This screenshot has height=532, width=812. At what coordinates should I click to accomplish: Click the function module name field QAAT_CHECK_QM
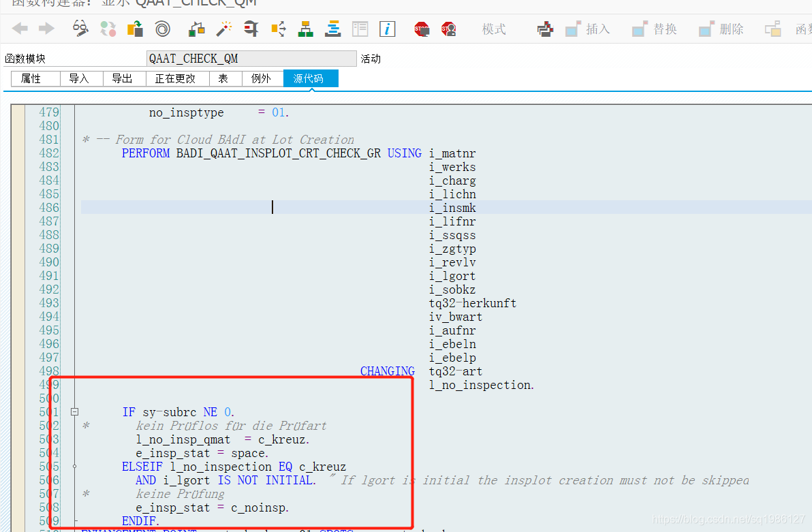(251, 59)
